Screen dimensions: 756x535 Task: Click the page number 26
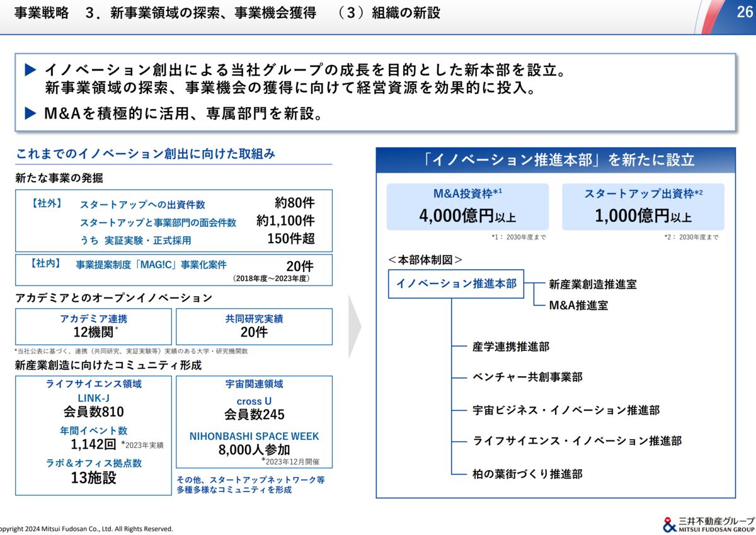tap(743, 12)
